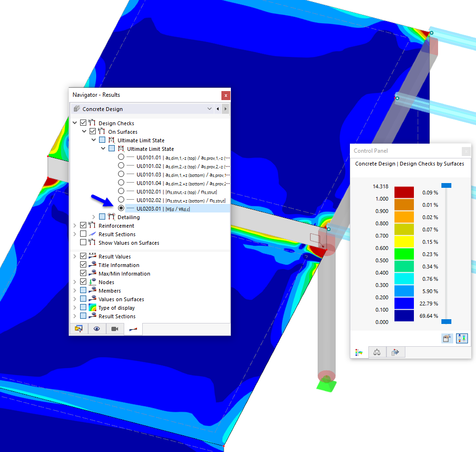476x452 pixels.
Task: Select the UL0102.02 result radio button
Action: click(120, 200)
